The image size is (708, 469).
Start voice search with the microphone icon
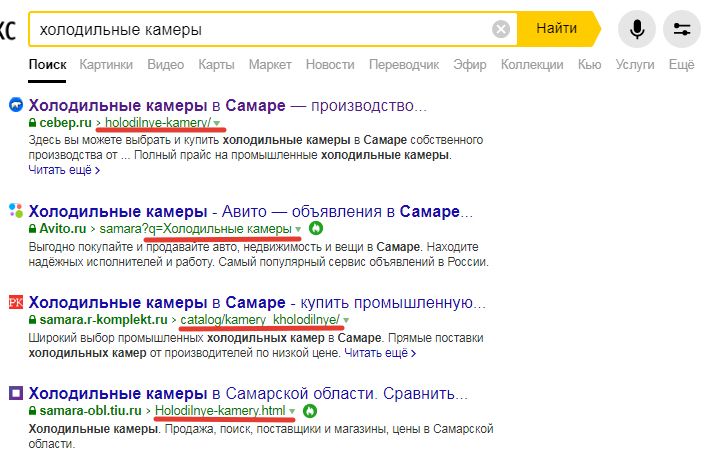[x=637, y=29]
